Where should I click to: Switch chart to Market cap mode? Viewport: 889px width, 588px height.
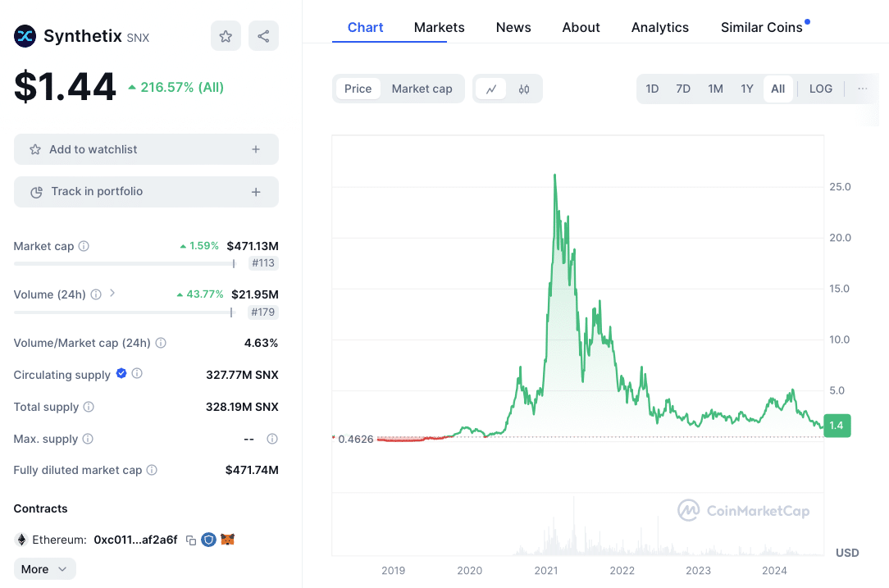coord(422,89)
